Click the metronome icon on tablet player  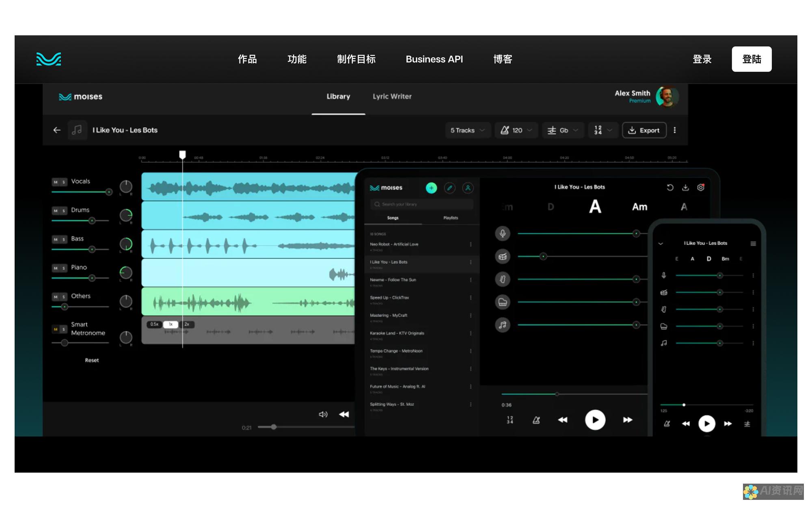[536, 420]
